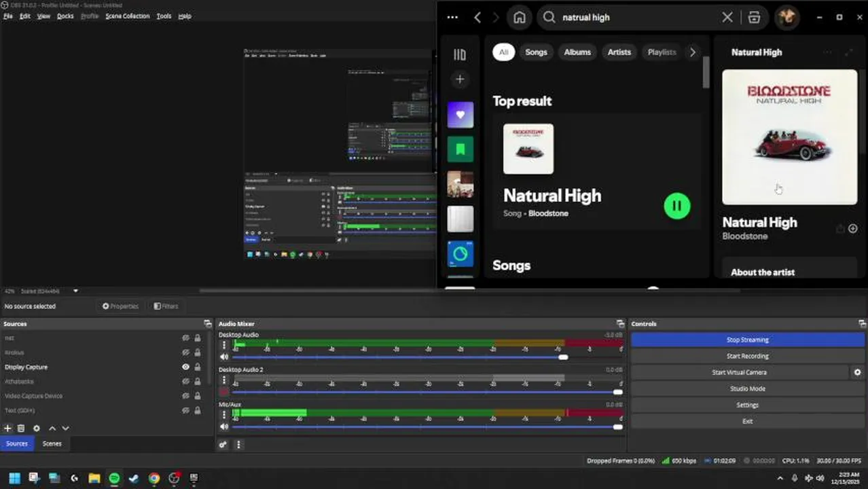Show the Video Capture Device source
This screenshot has width=868, height=489.
point(185,396)
